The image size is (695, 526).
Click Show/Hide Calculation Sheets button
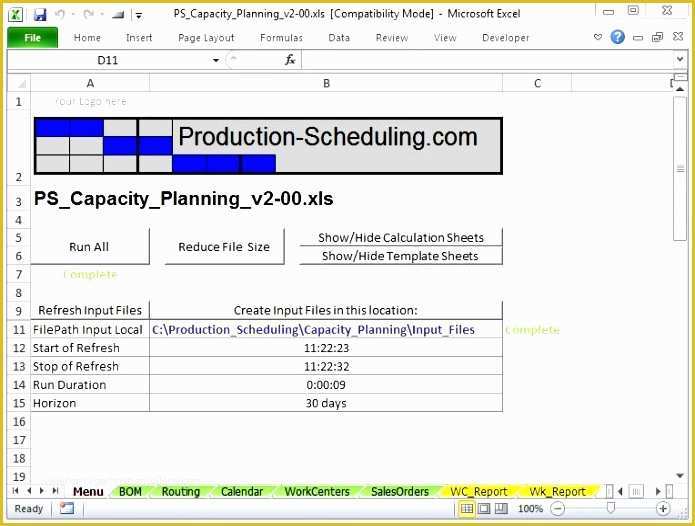click(401, 238)
